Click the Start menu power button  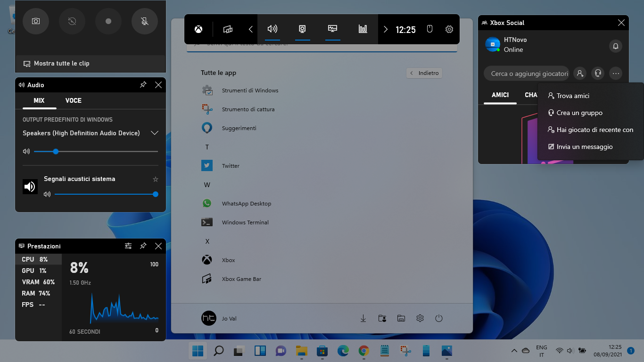pyautogui.click(x=439, y=318)
